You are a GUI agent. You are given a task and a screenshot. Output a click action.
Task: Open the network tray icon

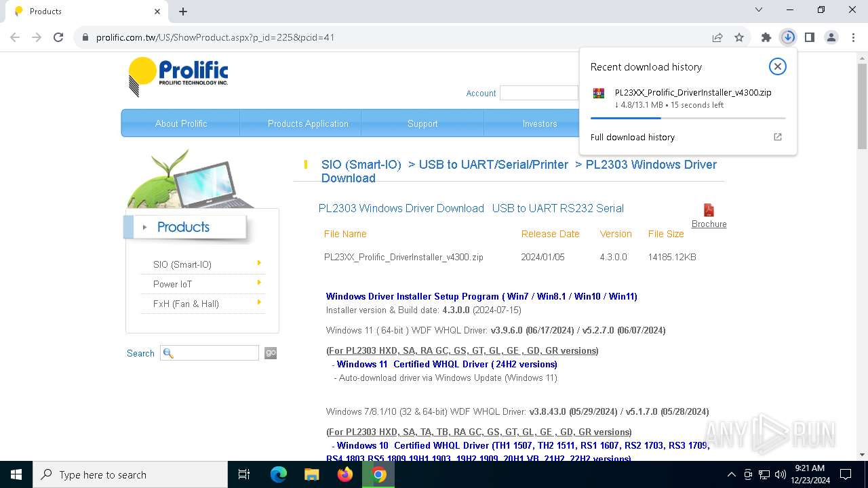tap(764, 474)
